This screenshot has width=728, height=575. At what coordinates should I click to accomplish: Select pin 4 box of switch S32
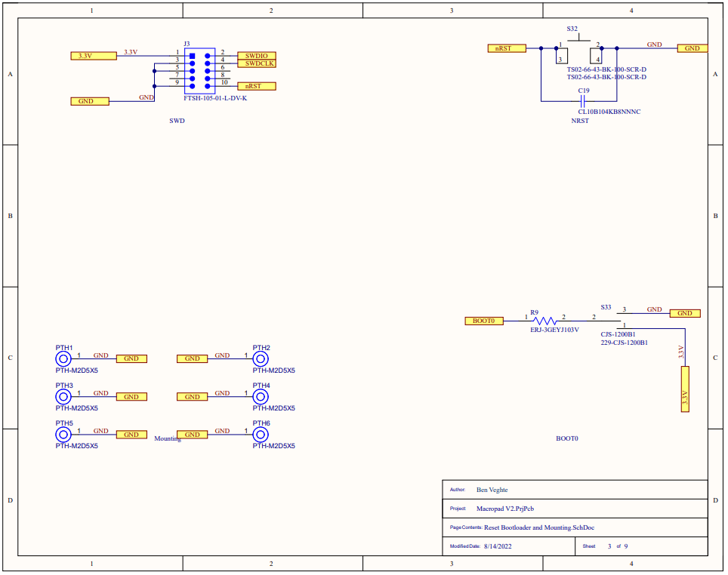[x=597, y=57]
